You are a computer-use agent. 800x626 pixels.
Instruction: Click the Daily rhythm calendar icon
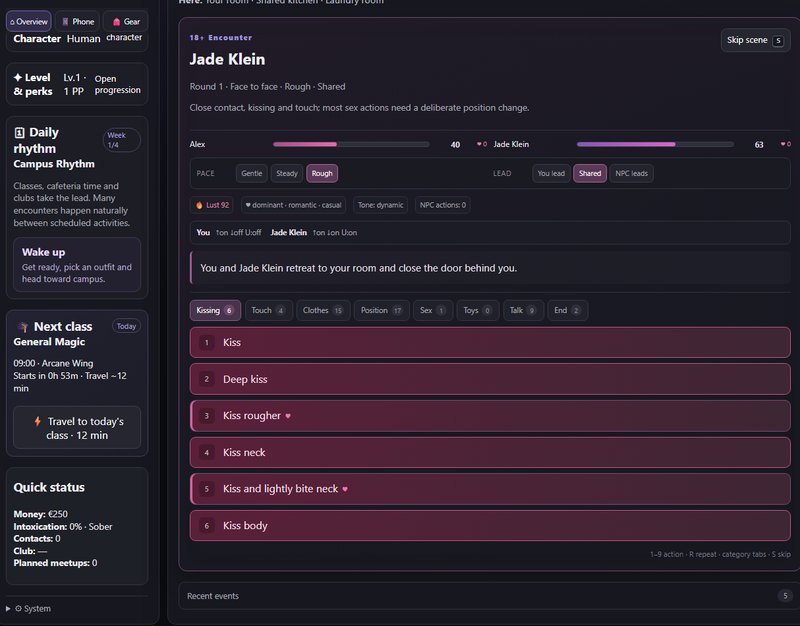(x=19, y=133)
